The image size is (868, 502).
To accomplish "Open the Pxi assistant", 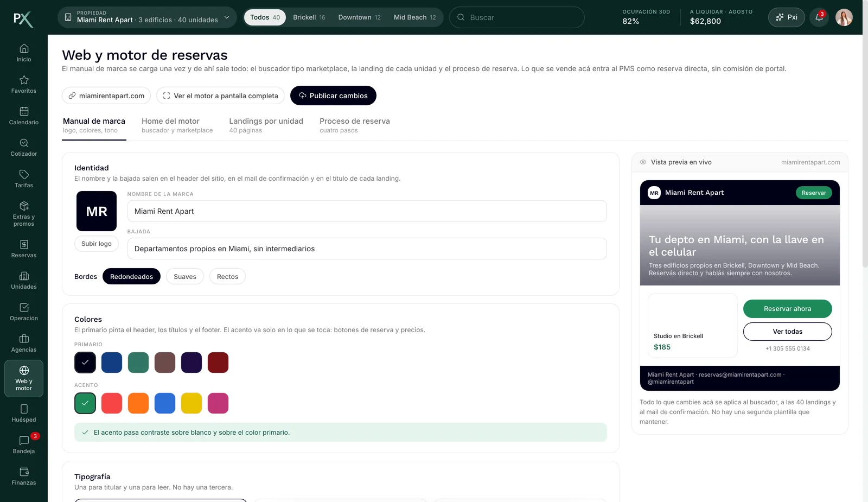I will (786, 17).
